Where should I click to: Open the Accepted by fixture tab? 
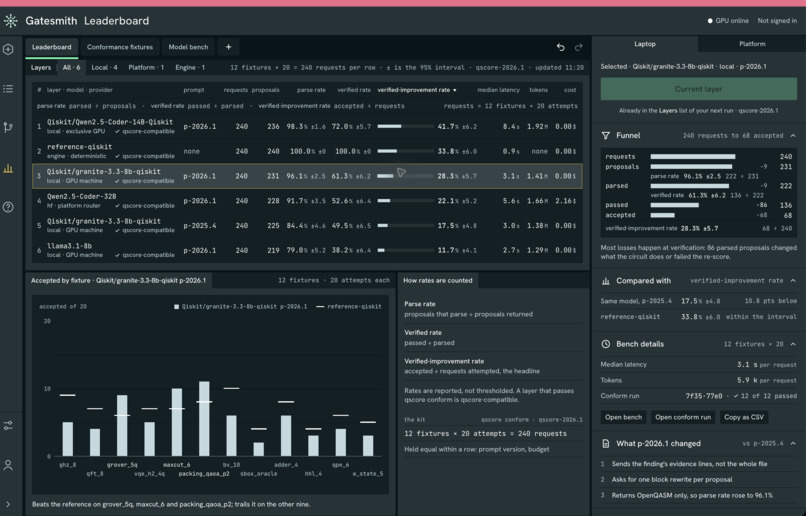(118, 281)
